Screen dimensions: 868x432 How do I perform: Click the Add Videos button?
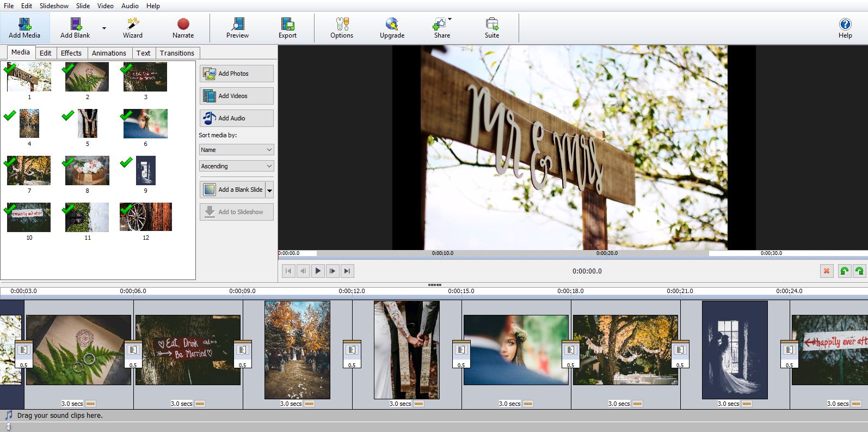pos(236,96)
